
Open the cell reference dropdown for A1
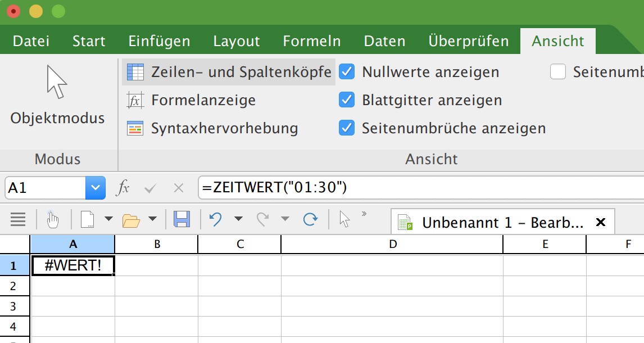[x=96, y=188]
